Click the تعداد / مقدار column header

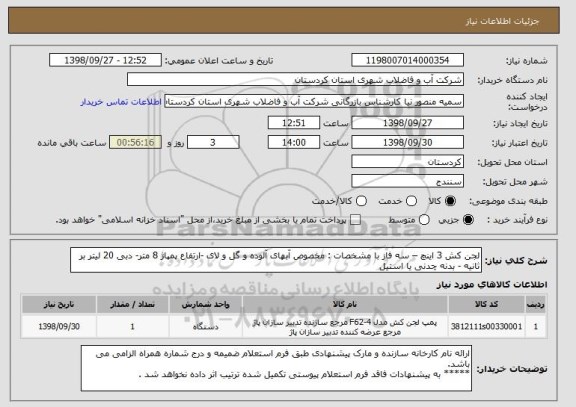(x=133, y=304)
